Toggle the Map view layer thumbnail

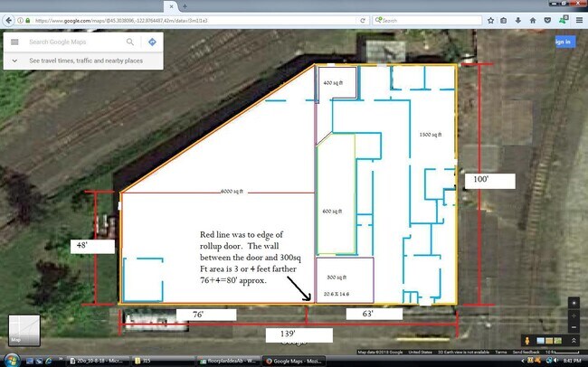click(x=22, y=329)
